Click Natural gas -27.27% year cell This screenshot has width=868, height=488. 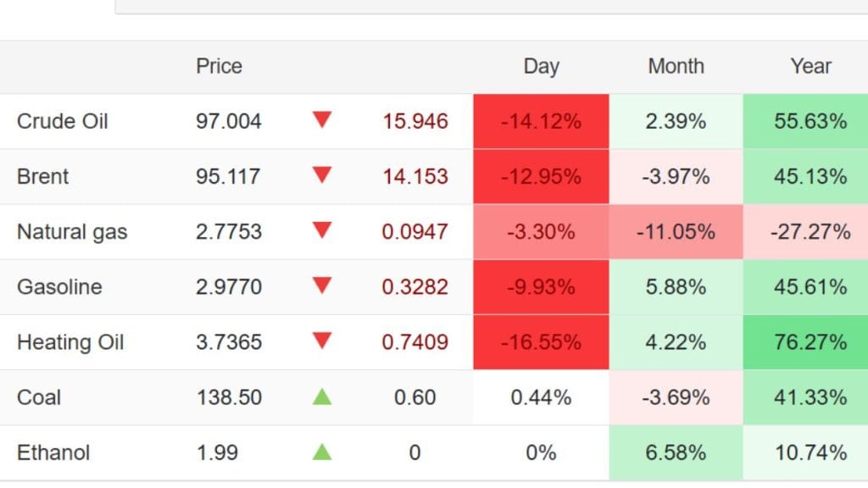810,231
